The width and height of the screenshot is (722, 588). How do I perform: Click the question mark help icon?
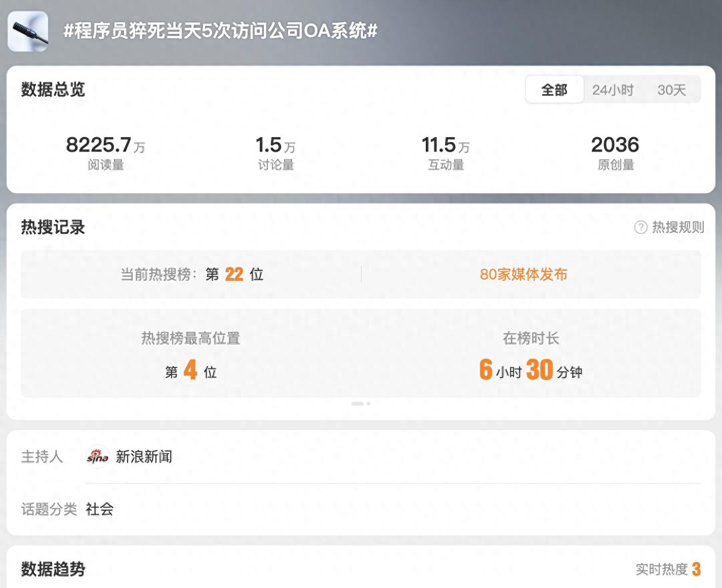(x=640, y=228)
